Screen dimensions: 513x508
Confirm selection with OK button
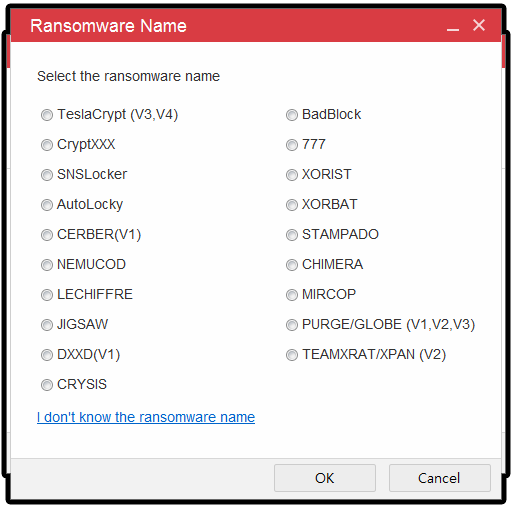(x=325, y=478)
